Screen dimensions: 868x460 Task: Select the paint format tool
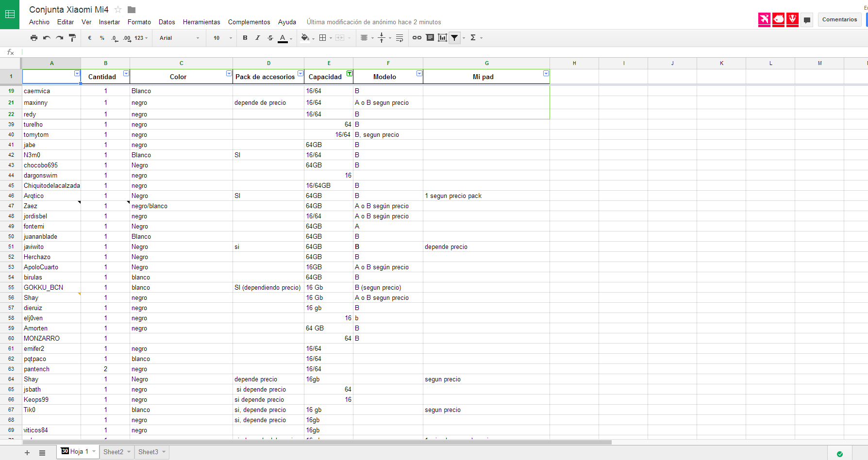pyautogui.click(x=72, y=38)
